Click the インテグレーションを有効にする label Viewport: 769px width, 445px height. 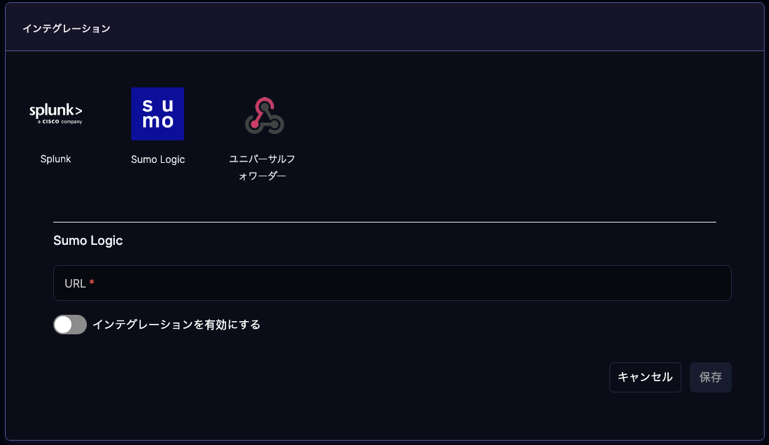[176, 324]
